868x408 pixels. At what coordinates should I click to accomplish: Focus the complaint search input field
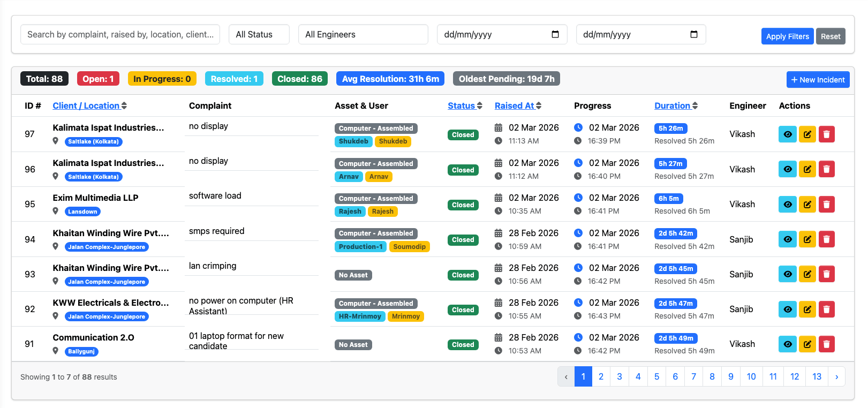tap(120, 34)
